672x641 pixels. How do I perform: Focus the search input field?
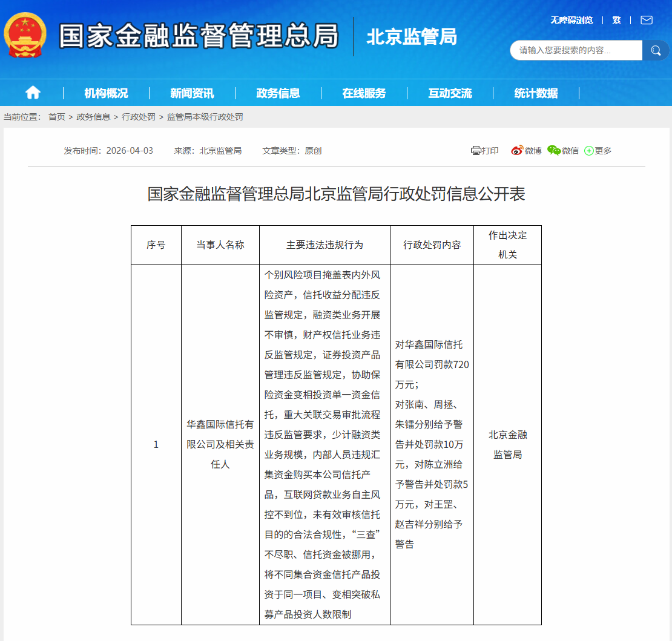pyautogui.click(x=575, y=50)
